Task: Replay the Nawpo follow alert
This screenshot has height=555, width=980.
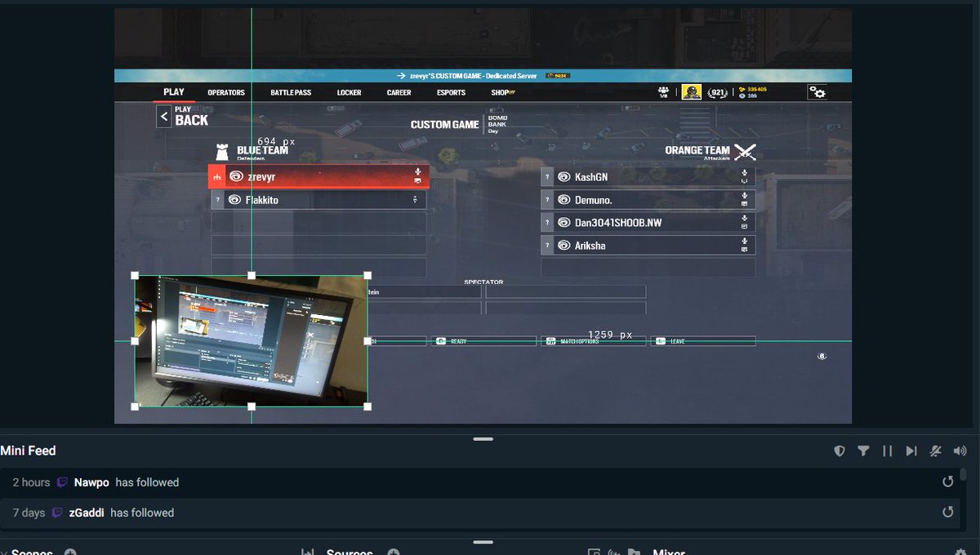Action: coord(947,482)
